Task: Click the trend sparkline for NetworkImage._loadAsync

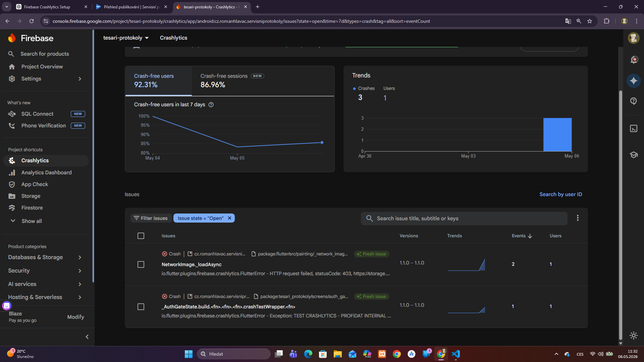Action: pos(467,265)
